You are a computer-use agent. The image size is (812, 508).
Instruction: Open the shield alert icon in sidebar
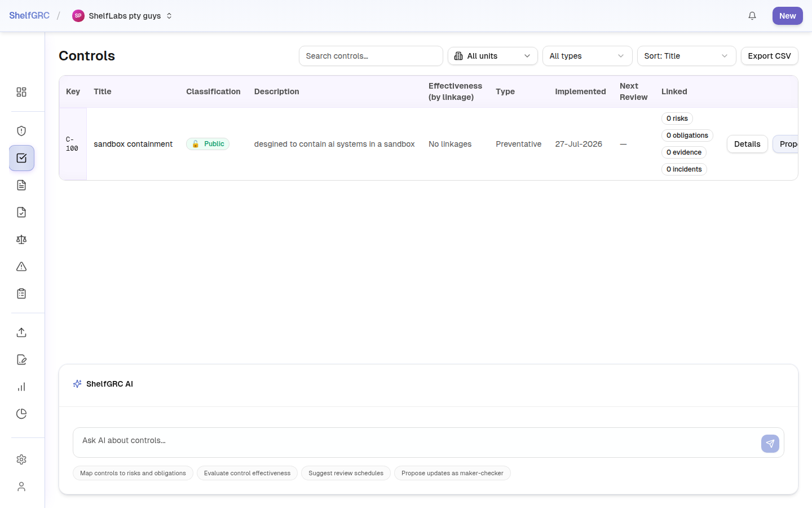(x=21, y=131)
